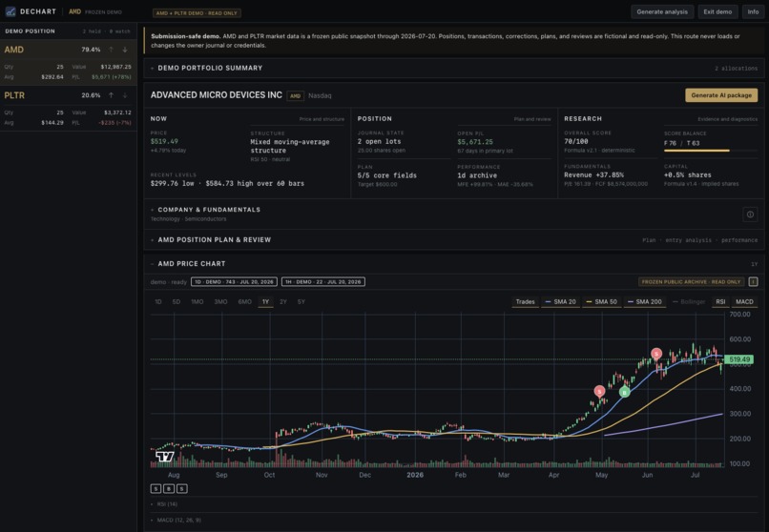Viewport: 769px width, 532px height.
Task: Click the $519.49 price value
Action: tap(164, 141)
